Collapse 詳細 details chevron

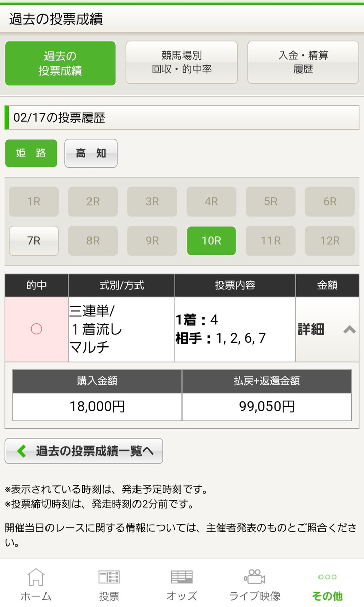pyautogui.click(x=349, y=330)
